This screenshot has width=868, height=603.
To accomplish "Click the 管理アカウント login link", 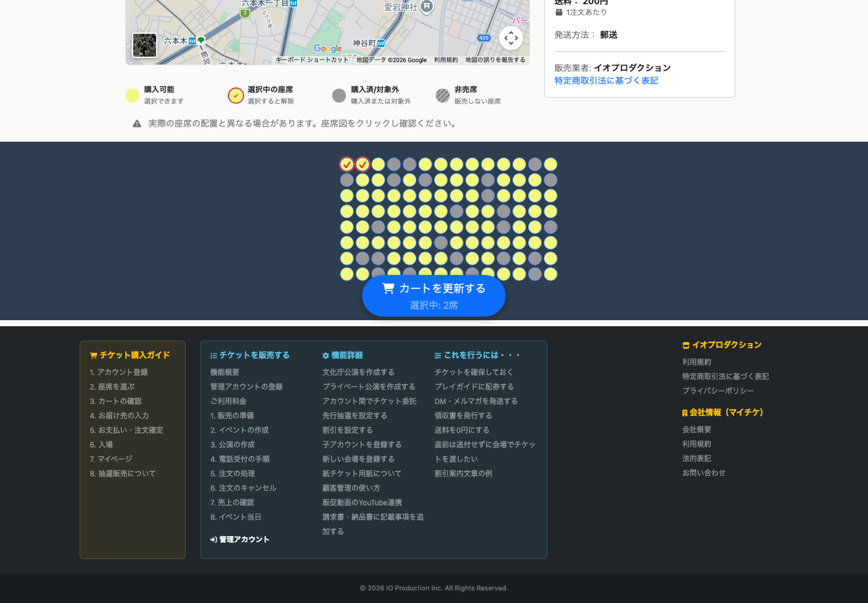I will point(240,540).
